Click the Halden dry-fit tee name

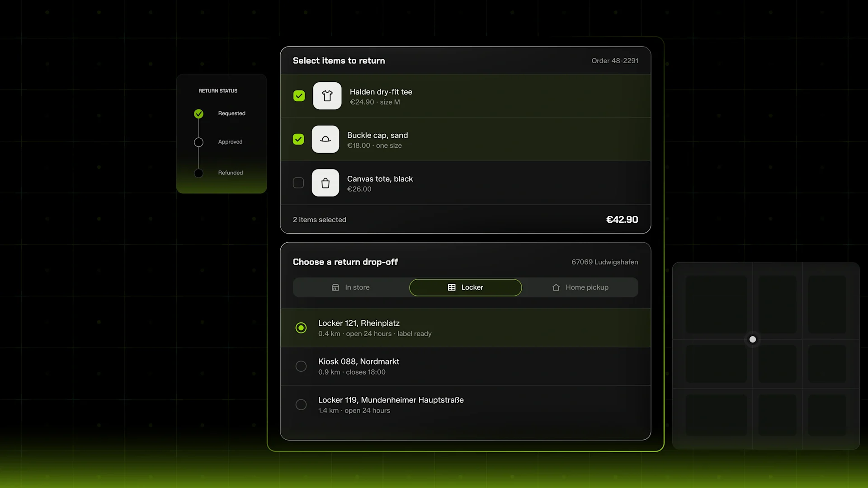(381, 92)
